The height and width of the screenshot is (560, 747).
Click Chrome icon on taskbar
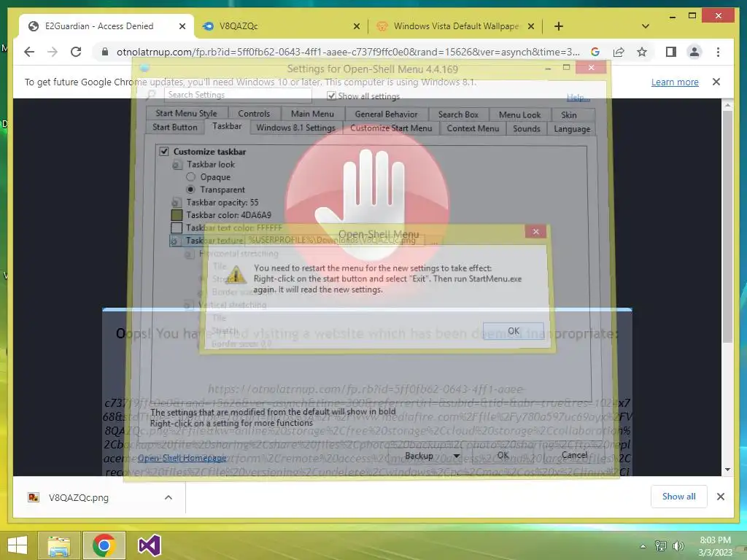click(x=104, y=545)
